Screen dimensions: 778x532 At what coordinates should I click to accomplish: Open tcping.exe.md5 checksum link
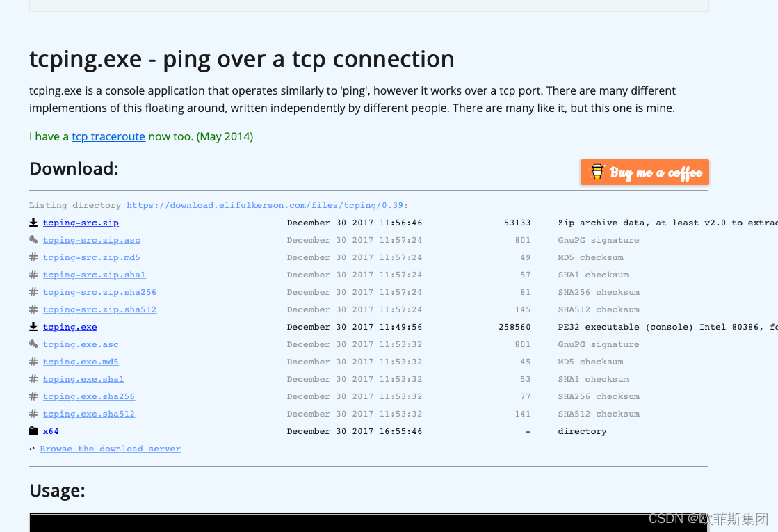81,362
